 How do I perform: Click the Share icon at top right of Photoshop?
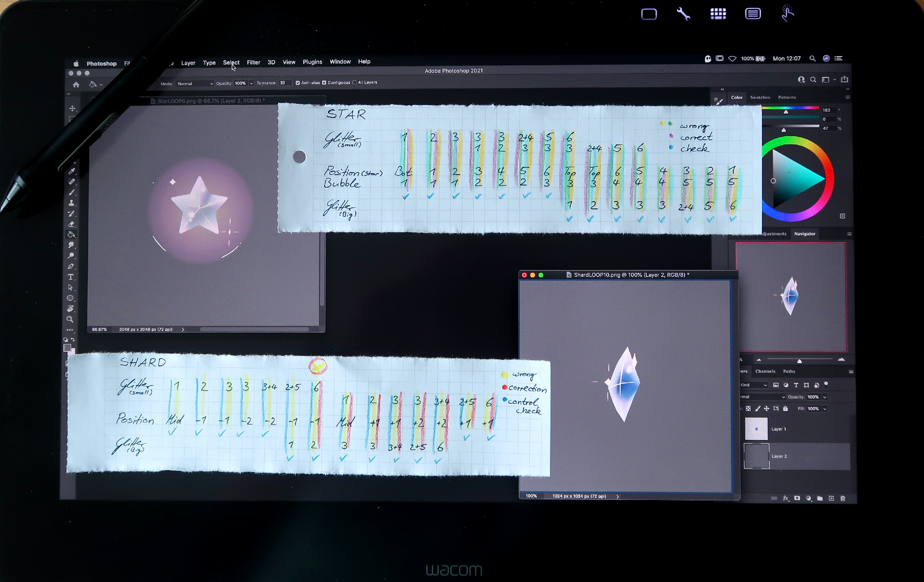pyautogui.click(x=844, y=79)
